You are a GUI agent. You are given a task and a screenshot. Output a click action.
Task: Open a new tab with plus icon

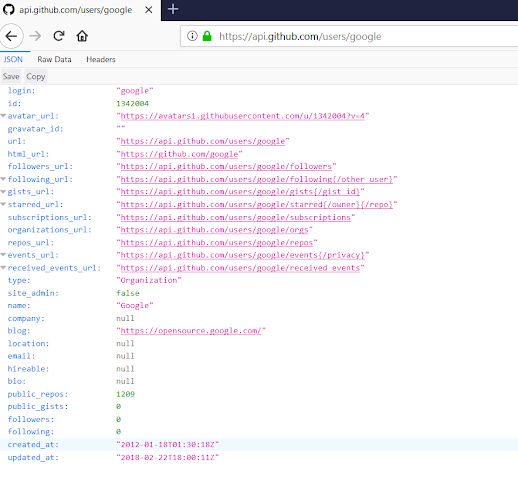click(173, 9)
